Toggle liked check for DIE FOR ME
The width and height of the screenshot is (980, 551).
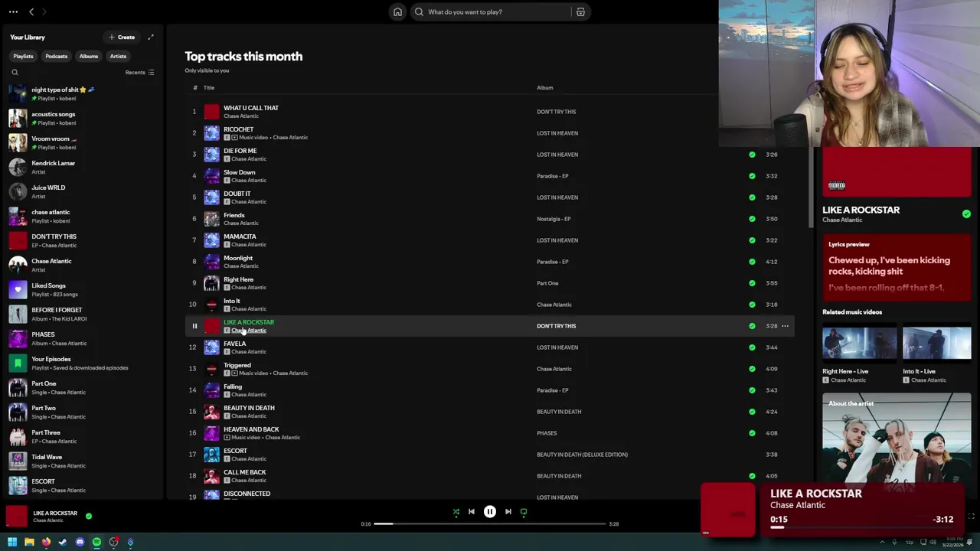(752, 155)
